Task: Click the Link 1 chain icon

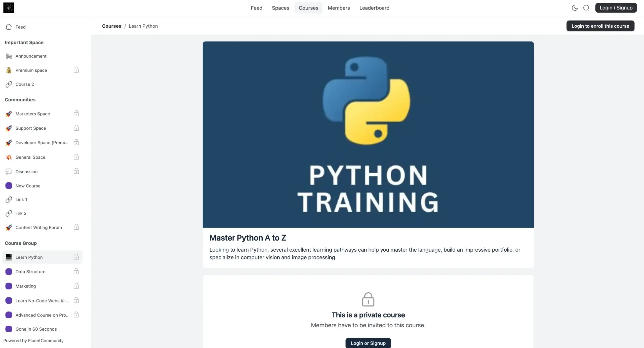Action: (x=9, y=200)
